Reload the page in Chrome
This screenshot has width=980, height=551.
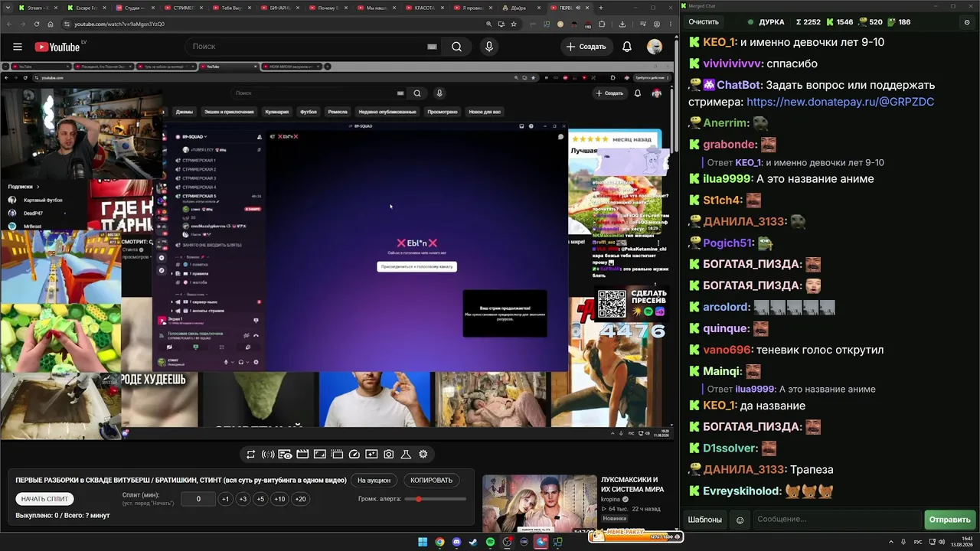[x=36, y=24]
